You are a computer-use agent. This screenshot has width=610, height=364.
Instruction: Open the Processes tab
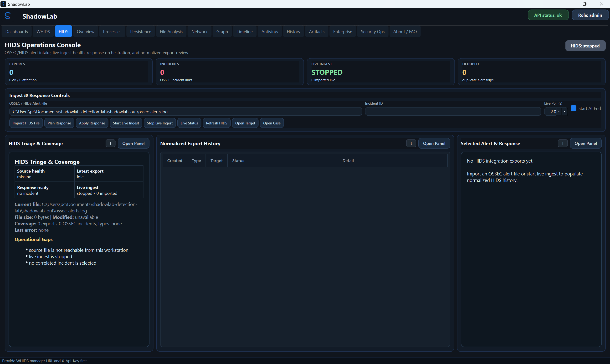(112, 31)
